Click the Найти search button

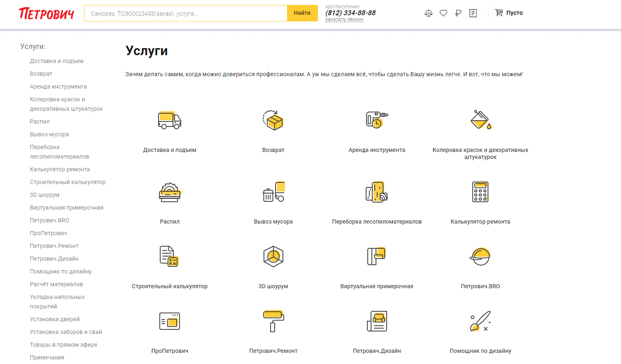coord(302,13)
